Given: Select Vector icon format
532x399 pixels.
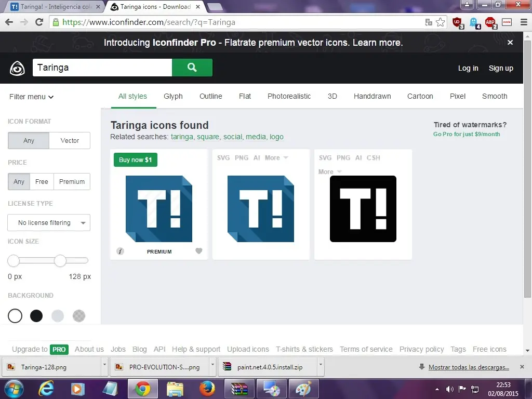Looking at the screenshot, I should (70, 140).
